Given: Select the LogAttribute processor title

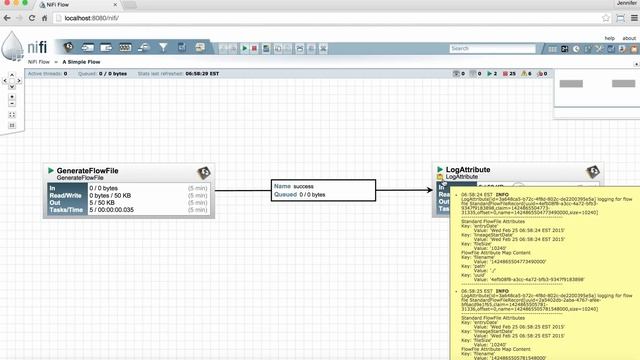Looking at the screenshot, I should [468, 169].
